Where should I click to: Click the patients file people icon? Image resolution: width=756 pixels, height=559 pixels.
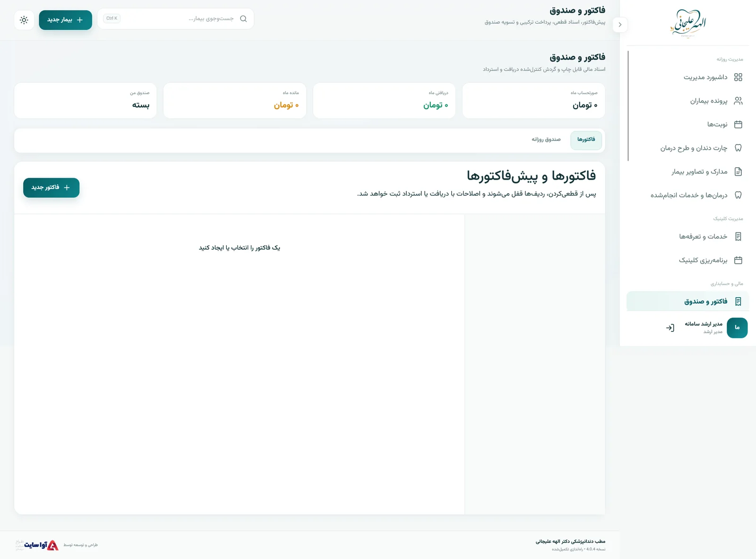[738, 101]
